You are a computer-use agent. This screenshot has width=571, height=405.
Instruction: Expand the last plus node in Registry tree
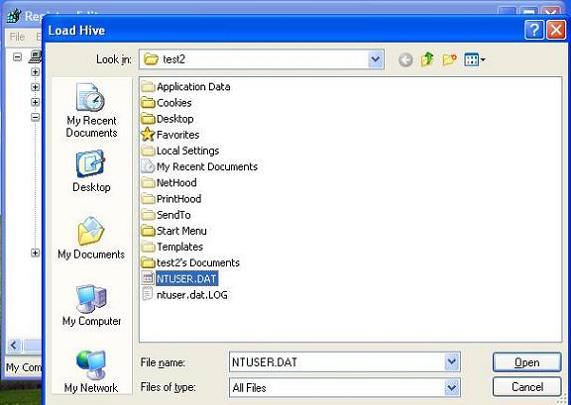(x=35, y=252)
